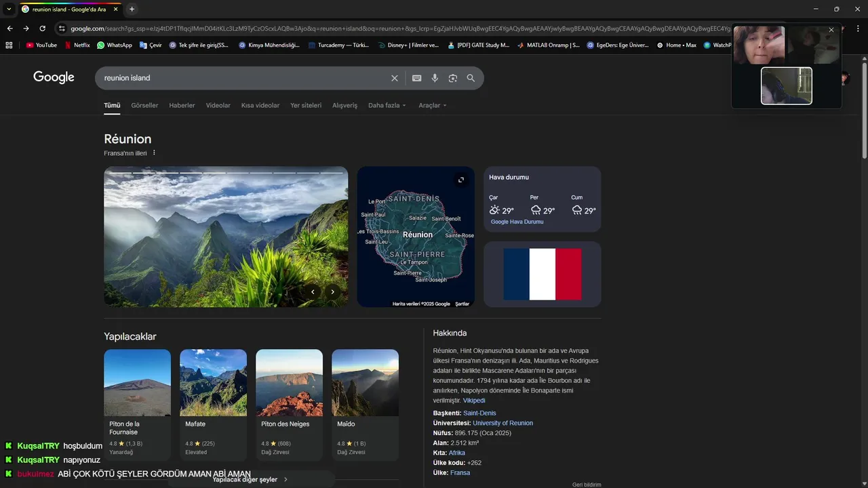
Task: Switch to Alışveriş tab
Action: click(344, 105)
